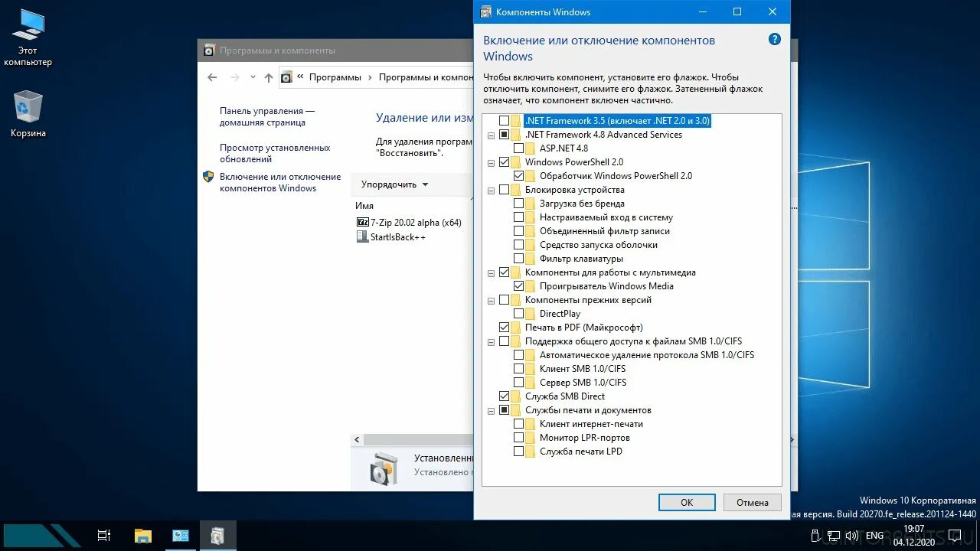
Task: Click the back arrow in Programs window
Action: pos(213,77)
